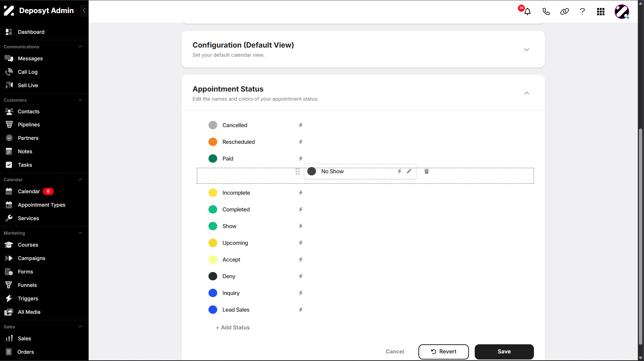Click the page vertical scrollbar

click(x=641, y=236)
